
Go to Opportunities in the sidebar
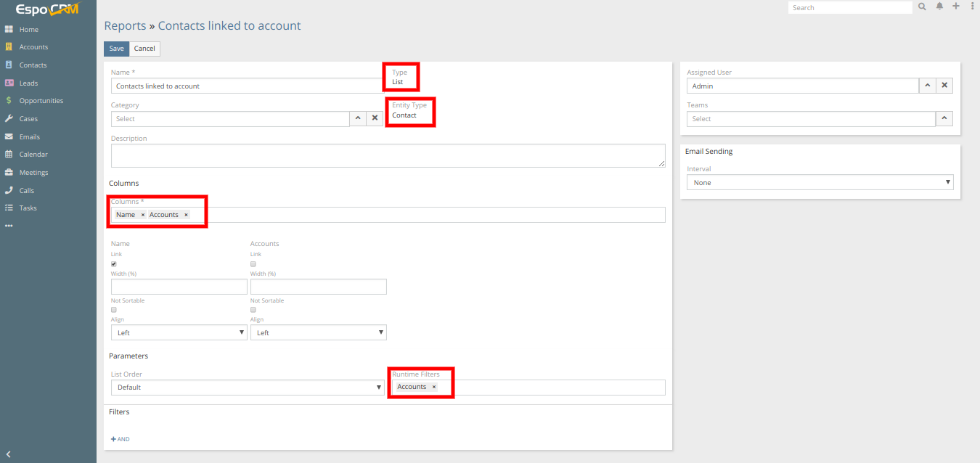[41, 101]
